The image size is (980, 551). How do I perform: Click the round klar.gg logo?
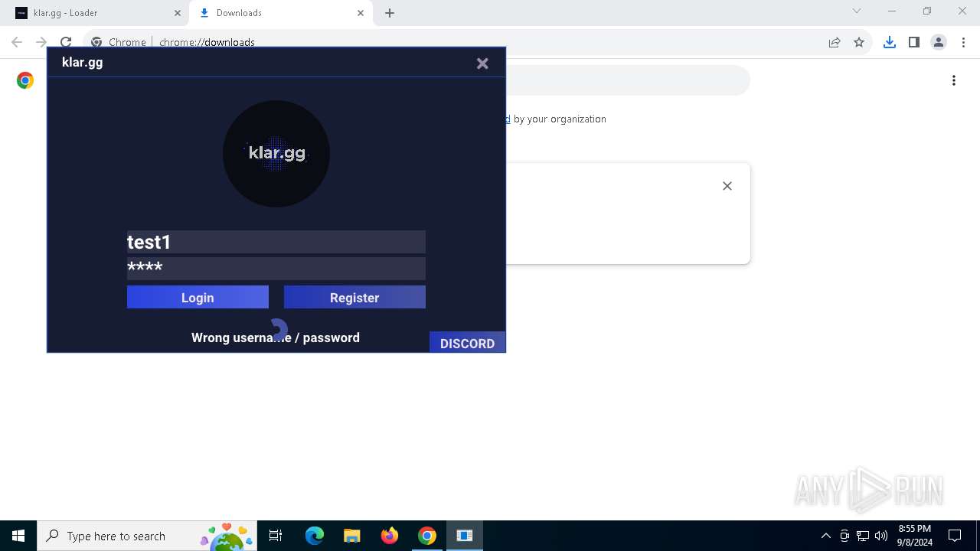click(276, 154)
